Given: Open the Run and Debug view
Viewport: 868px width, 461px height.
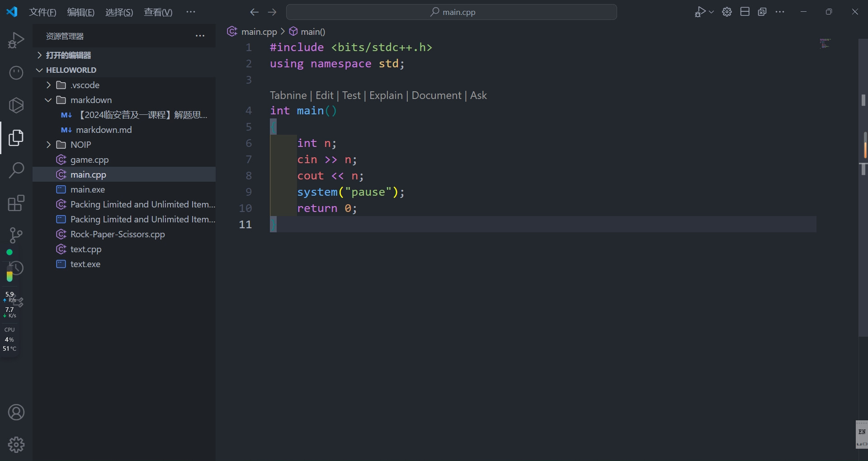Looking at the screenshot, I should click(16, 40).
